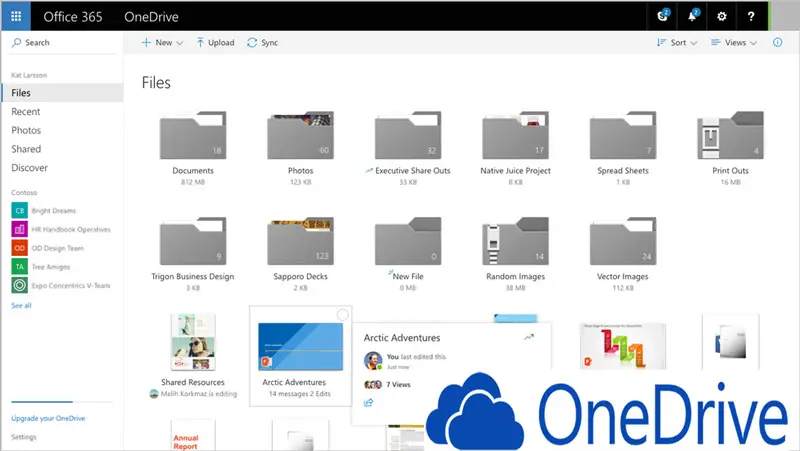Open the Skype notifications icon

pyautogui.click(x=662, y=16)
